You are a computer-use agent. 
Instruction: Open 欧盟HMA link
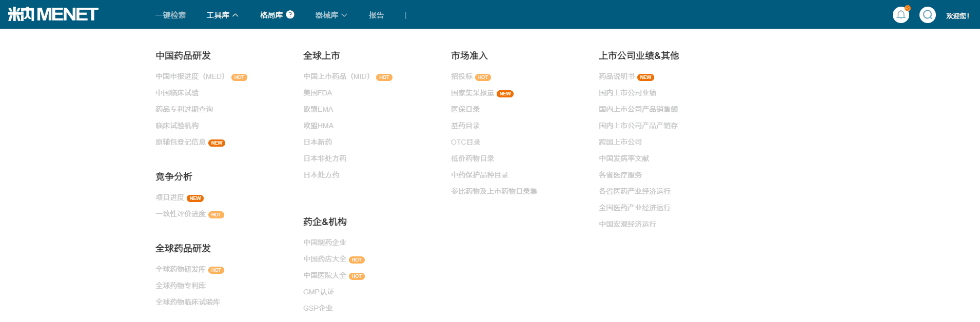coord(318,126)
